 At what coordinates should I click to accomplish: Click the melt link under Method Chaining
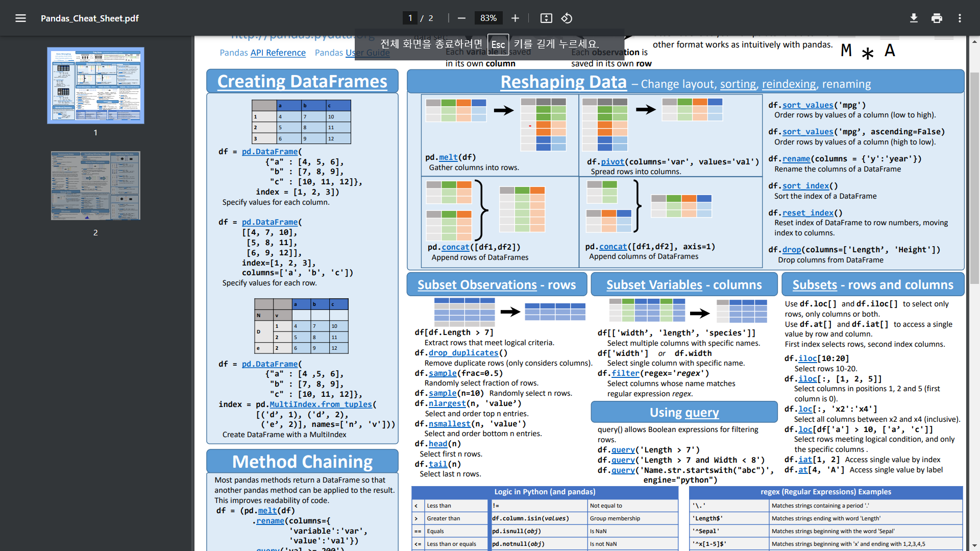pyautogui.click(x=267, y=511)
